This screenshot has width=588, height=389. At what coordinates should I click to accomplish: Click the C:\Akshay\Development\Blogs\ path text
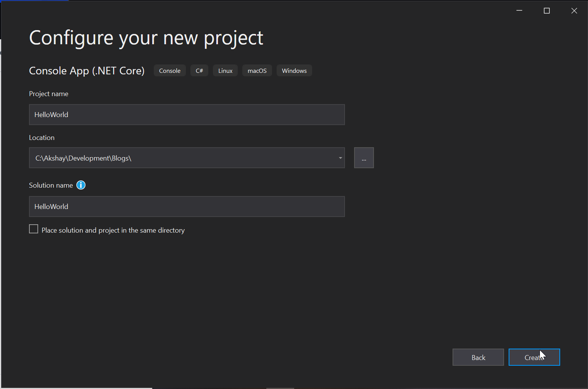click(83, 158)
